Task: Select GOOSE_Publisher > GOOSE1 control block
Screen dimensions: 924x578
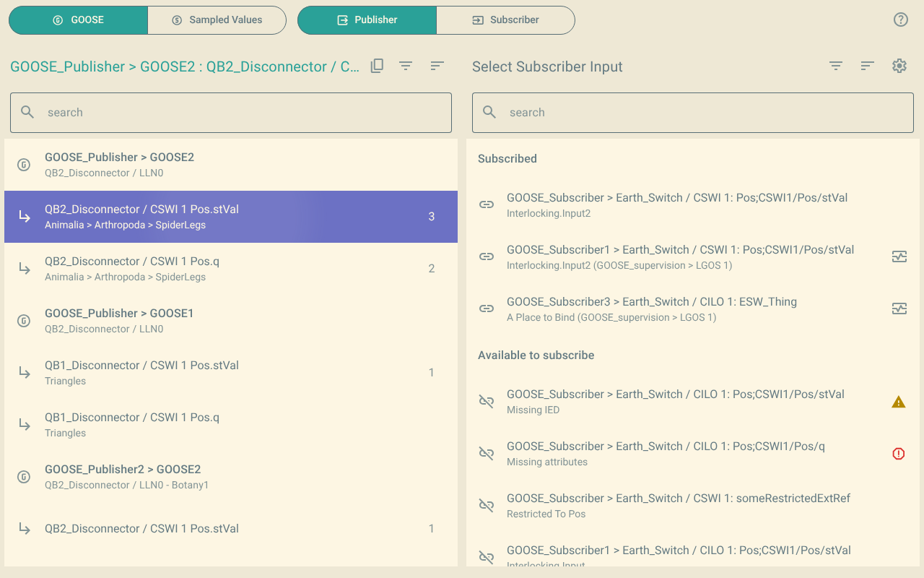Action: click(x=231, y=321)
